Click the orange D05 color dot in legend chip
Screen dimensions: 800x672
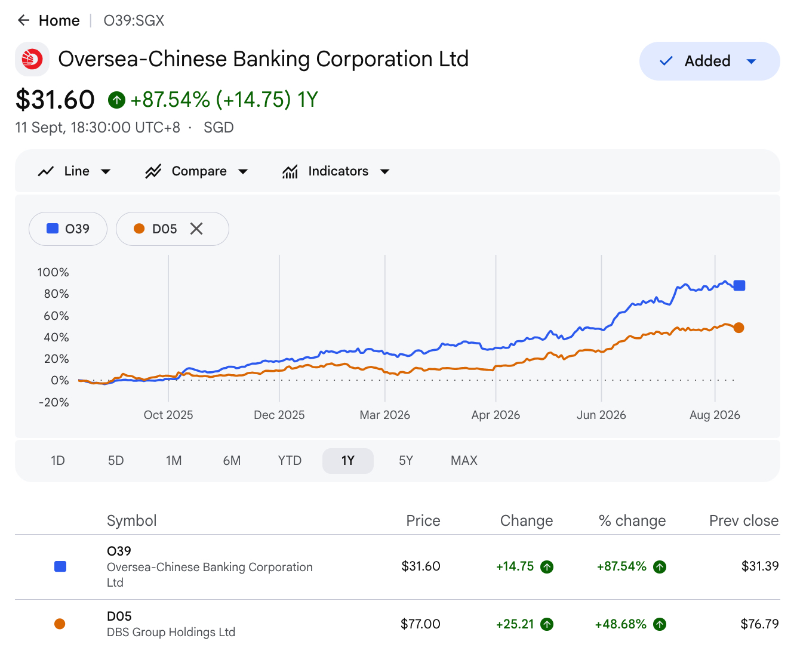[x=139, y=229]
